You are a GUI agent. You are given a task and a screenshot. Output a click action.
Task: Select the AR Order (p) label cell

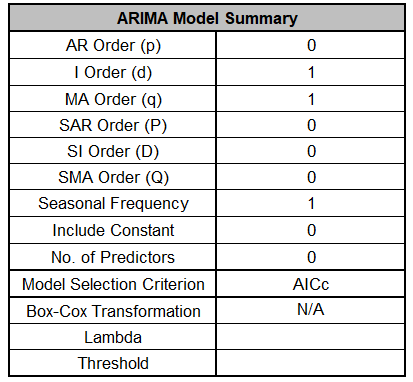[113, 45]
